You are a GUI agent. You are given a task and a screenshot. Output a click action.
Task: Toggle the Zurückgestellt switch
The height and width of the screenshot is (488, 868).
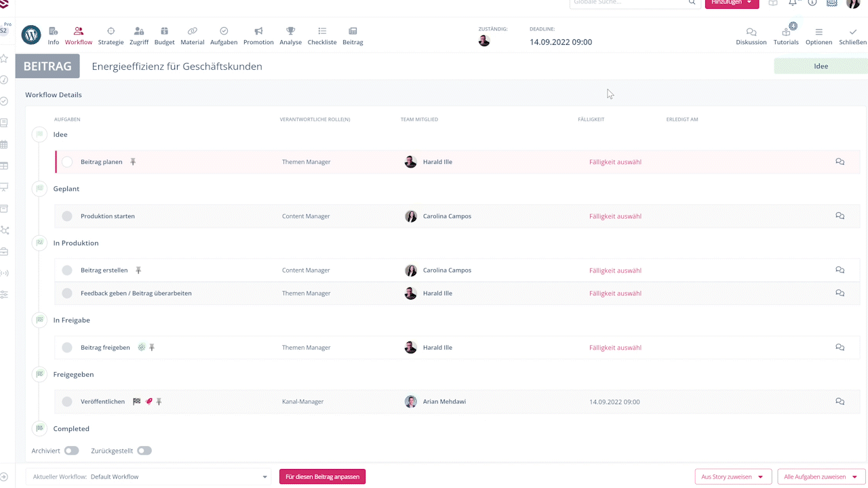[x=144, y=451]
